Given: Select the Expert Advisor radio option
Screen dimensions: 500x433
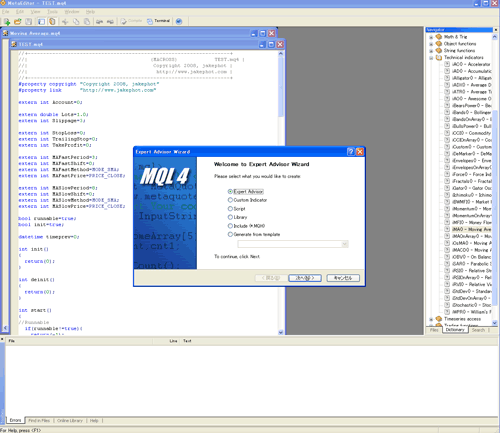Looking at the screenshot, I should [230, 192].
